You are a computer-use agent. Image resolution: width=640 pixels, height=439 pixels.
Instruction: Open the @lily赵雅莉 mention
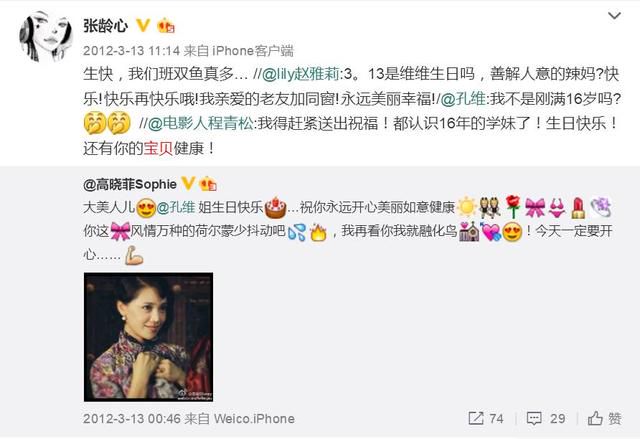click(300, 74)
